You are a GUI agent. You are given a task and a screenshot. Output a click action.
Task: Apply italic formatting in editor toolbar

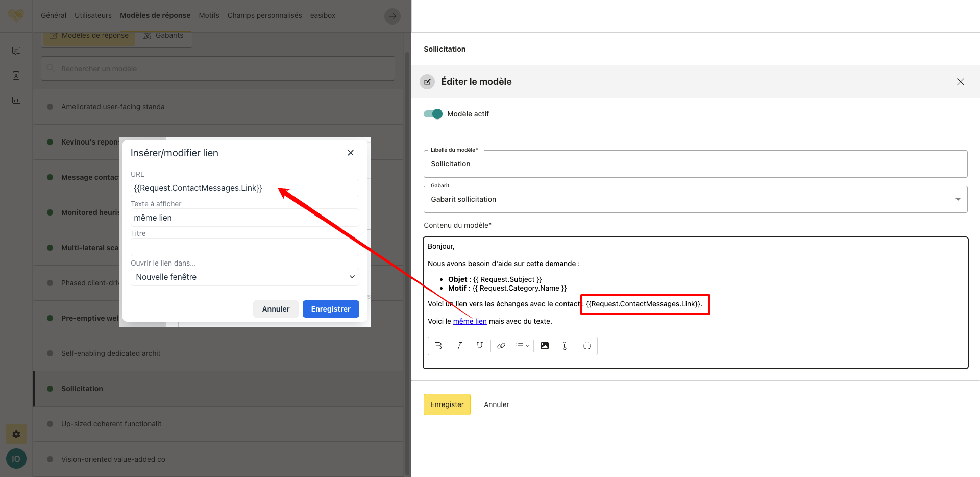tap(459, 346)
